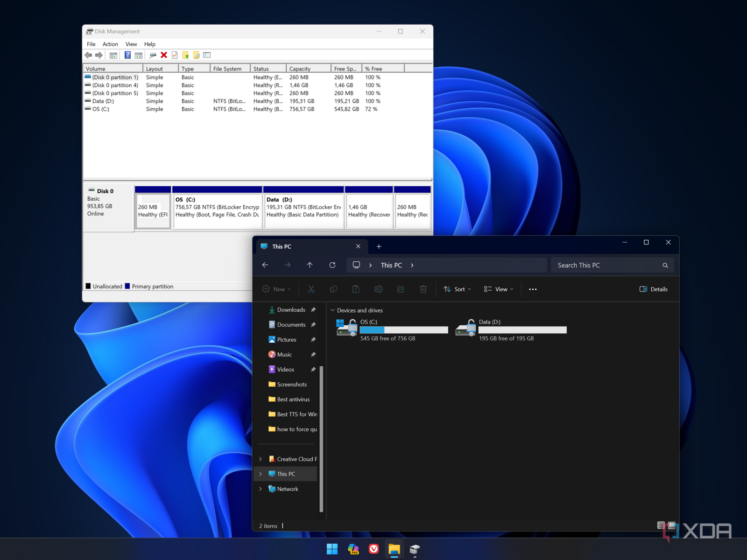This screenshot has width=747, height=560.
Task: Click the Copy icon in File Explorer toolbar
Action: (x=333, y=289)
